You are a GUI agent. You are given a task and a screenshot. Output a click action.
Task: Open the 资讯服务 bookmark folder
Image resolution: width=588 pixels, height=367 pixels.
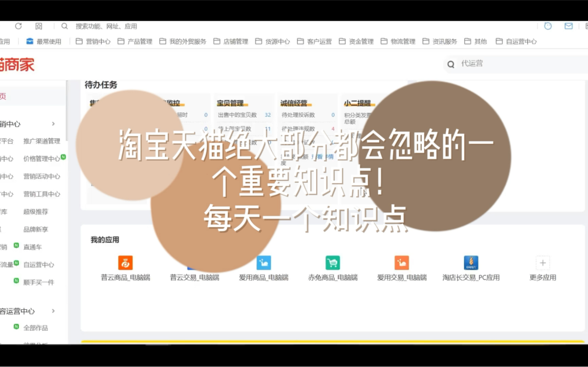click(x=440, y=42)
